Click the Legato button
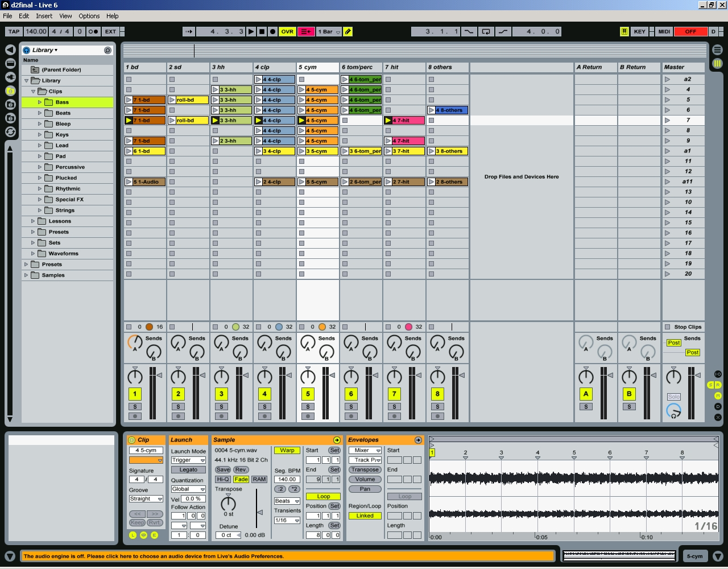This screenshot has height=569, width=728. (188, 469)
